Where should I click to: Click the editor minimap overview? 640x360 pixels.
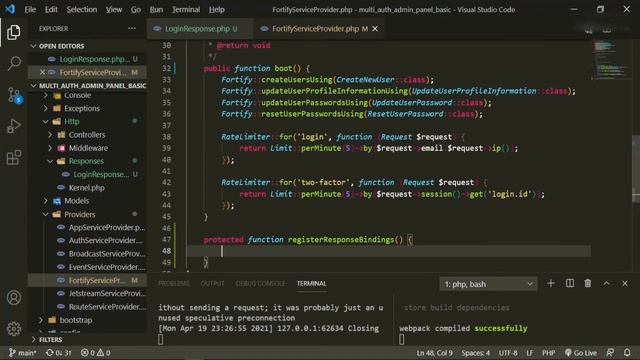[x=611, y=59]
